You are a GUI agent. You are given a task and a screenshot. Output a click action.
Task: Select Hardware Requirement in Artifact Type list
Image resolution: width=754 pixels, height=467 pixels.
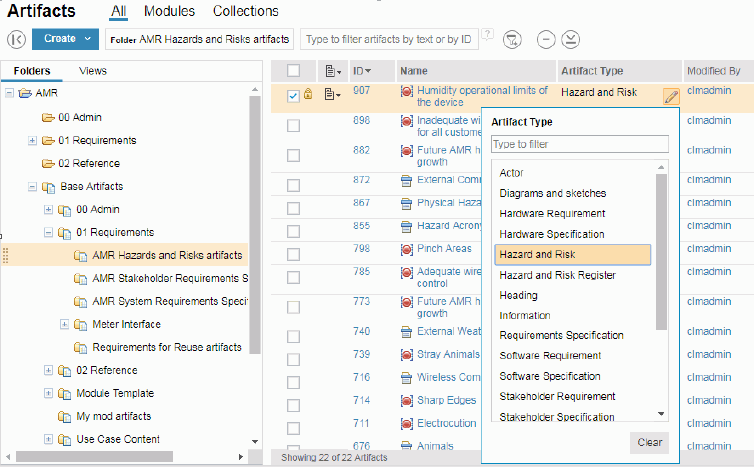point(552,214)
